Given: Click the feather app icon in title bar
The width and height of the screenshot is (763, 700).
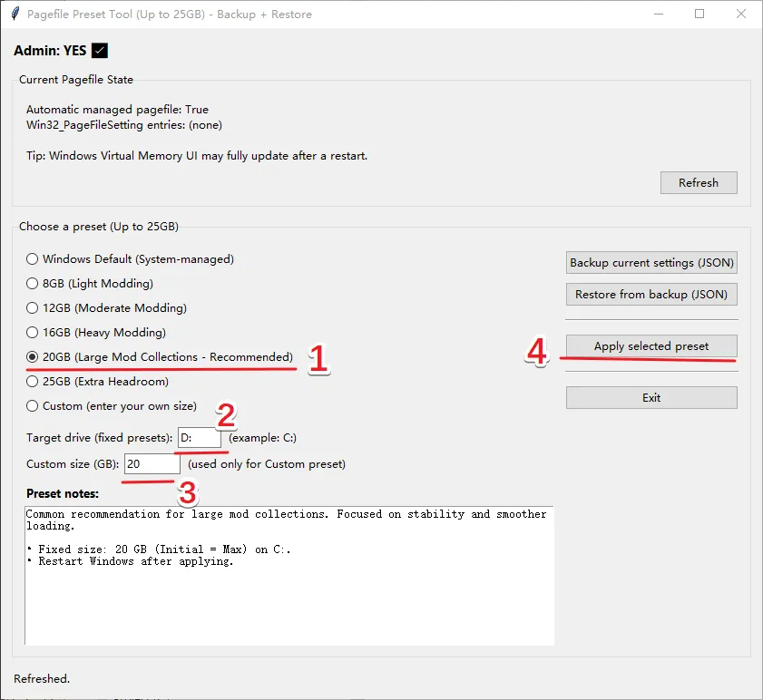Looking at the screenshot, I should point(15,14).
